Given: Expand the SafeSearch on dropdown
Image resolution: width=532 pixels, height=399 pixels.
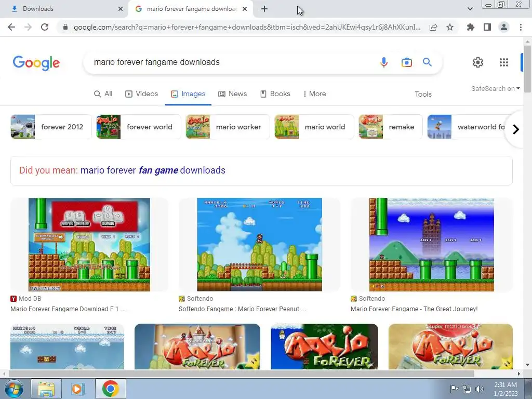Looking at the screenshot, I should pyautogui.click(x=495, y=88).
